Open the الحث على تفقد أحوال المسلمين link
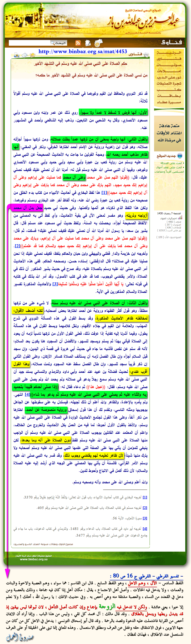 tap(169, 170)
